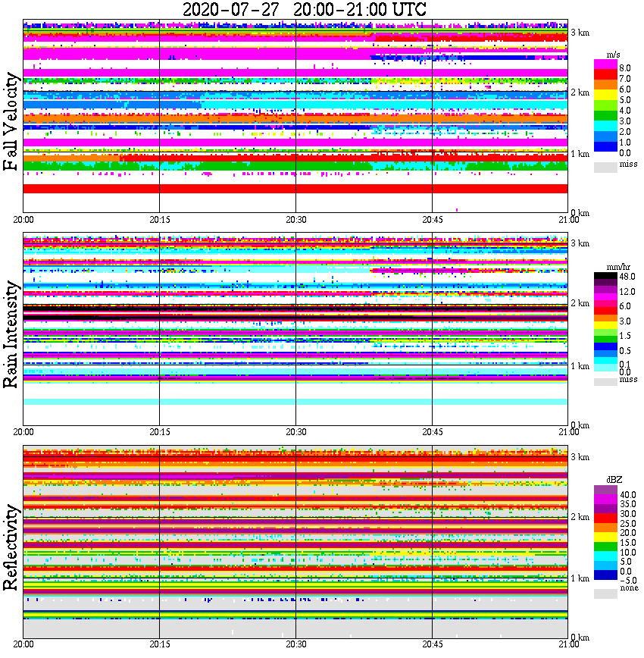Click the "4.0" value in the m/s legend
Screen dimensions: 644x658
[625, 111]
